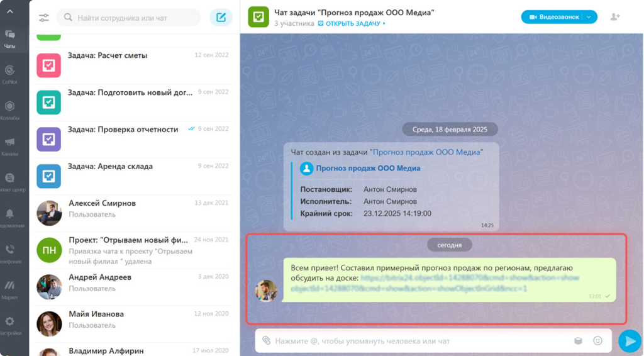Viewport: 644px width, 356px height.
Task: Open the emoji smiley picker
Action: pos(597,341)
